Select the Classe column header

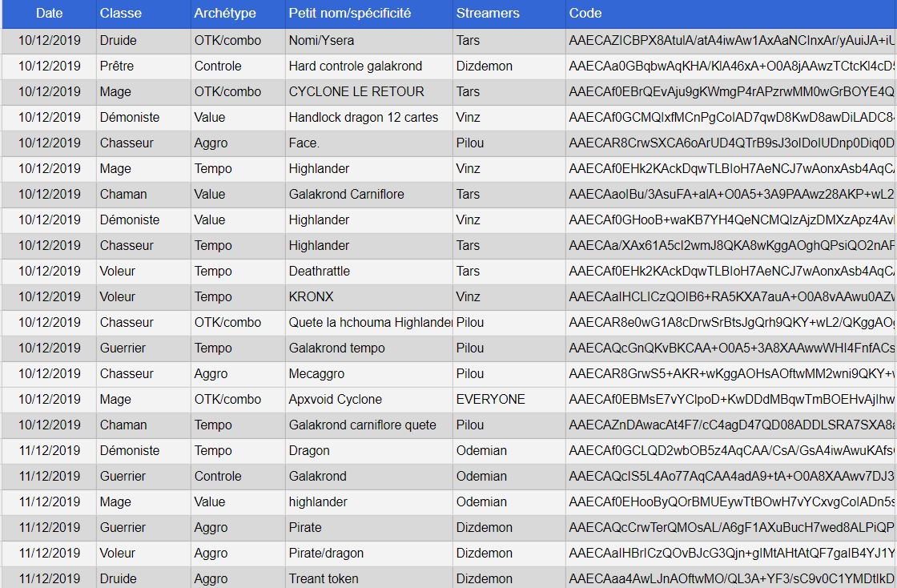120,14
